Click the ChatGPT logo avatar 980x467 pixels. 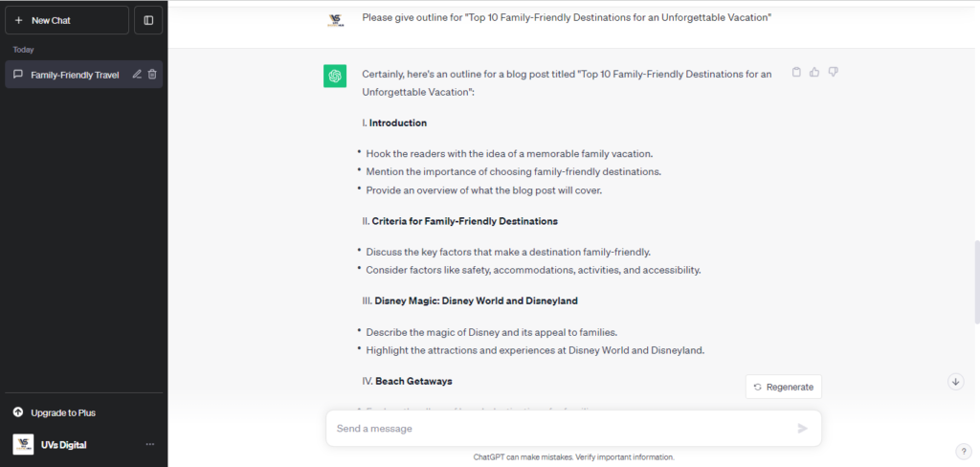click(x=335, y=77)
